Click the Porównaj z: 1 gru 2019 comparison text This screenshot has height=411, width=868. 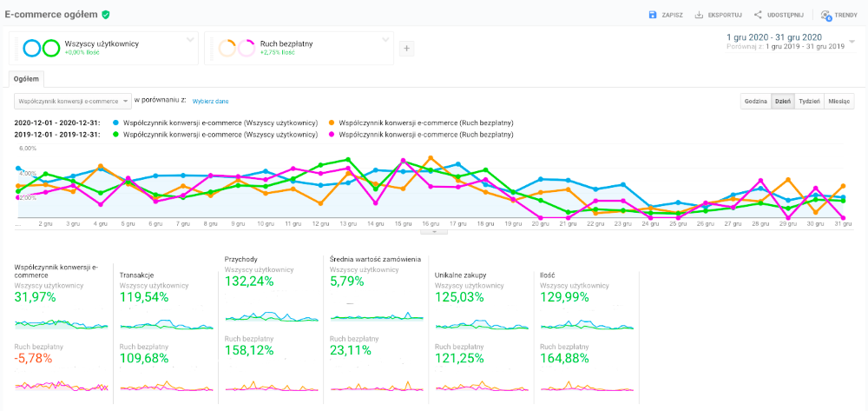[785, 47]
